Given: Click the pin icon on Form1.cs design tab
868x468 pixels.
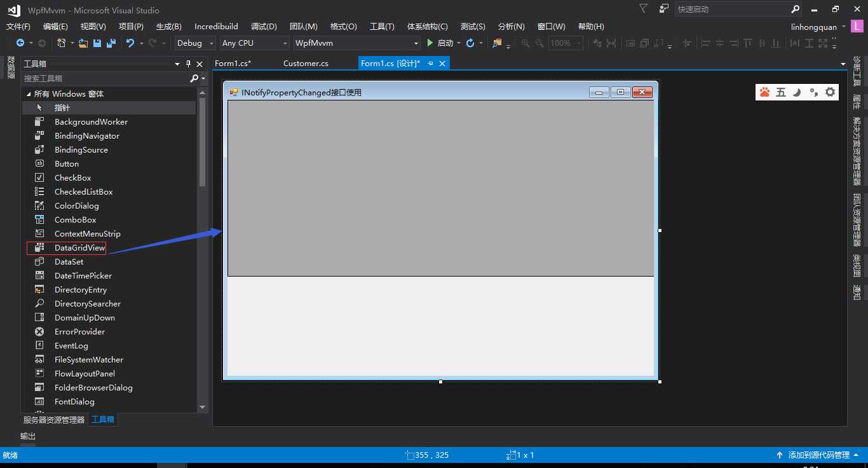Looking at the screenshot, I should pyautogui.click(x=431, y=64).
